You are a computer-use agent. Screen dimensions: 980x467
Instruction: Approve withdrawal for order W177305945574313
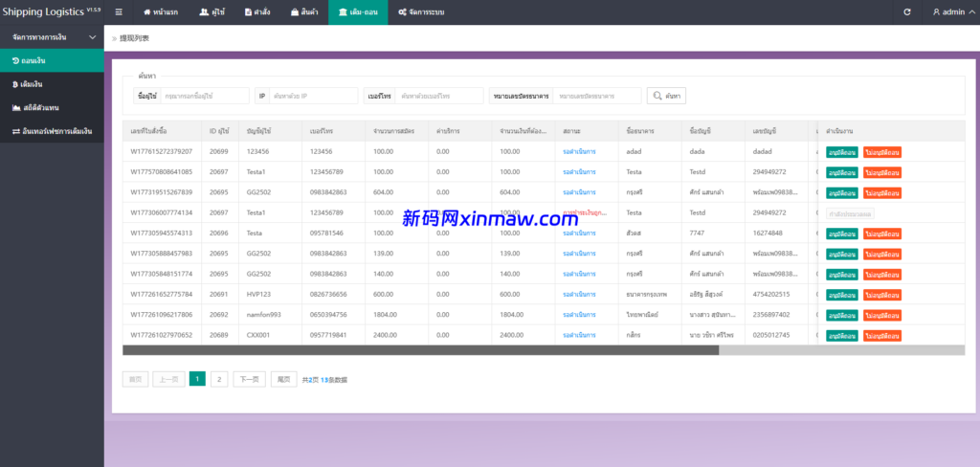pyautogui.click(x=842, y=233)
